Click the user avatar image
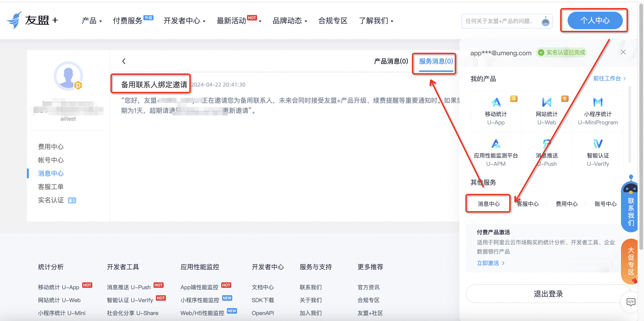 (68, 76)
